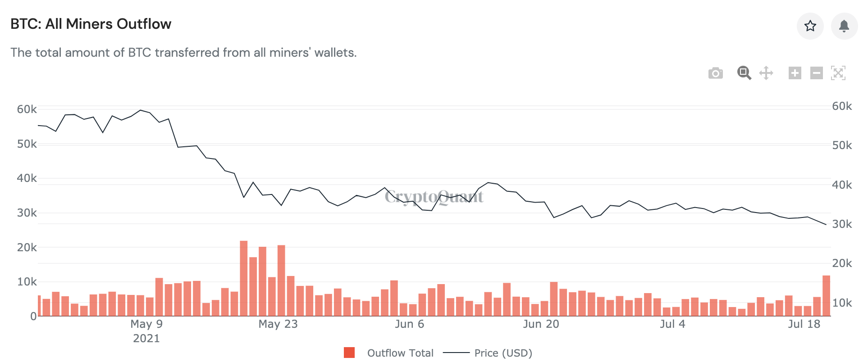
Task: Toggle the Outflow Total legend entry
Action: [x=400, y=353]
